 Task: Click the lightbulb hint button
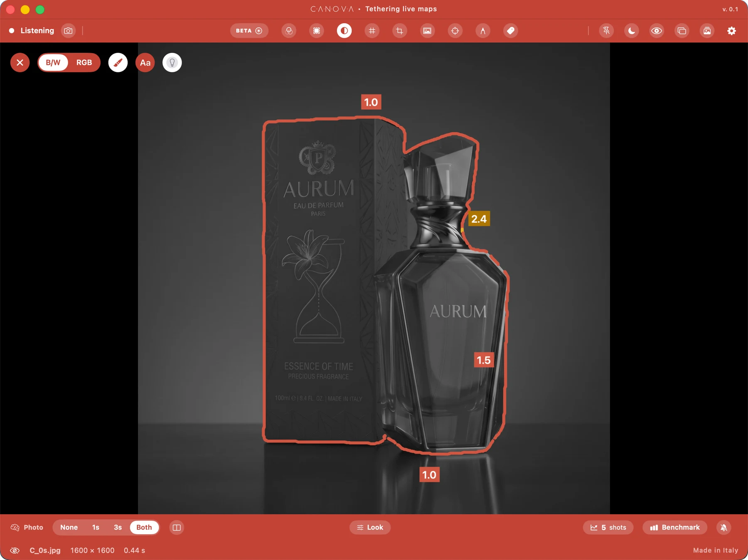click(x=172, y=63)
